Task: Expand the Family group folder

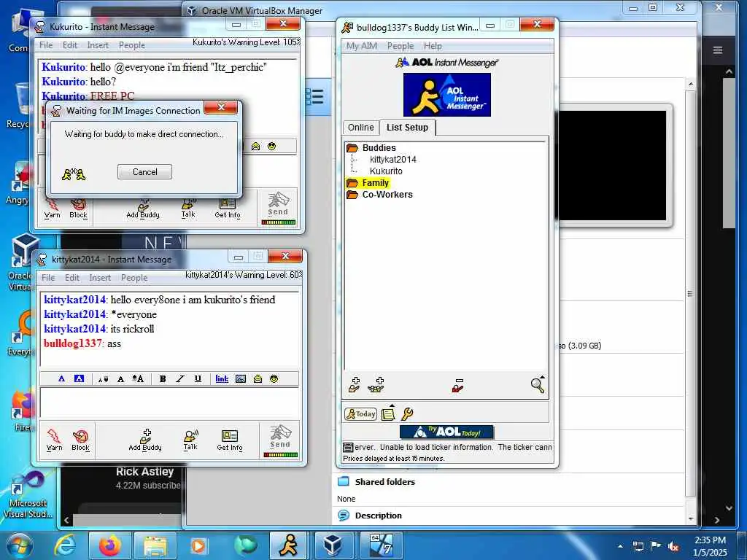Action: click(x=352, y=183)
